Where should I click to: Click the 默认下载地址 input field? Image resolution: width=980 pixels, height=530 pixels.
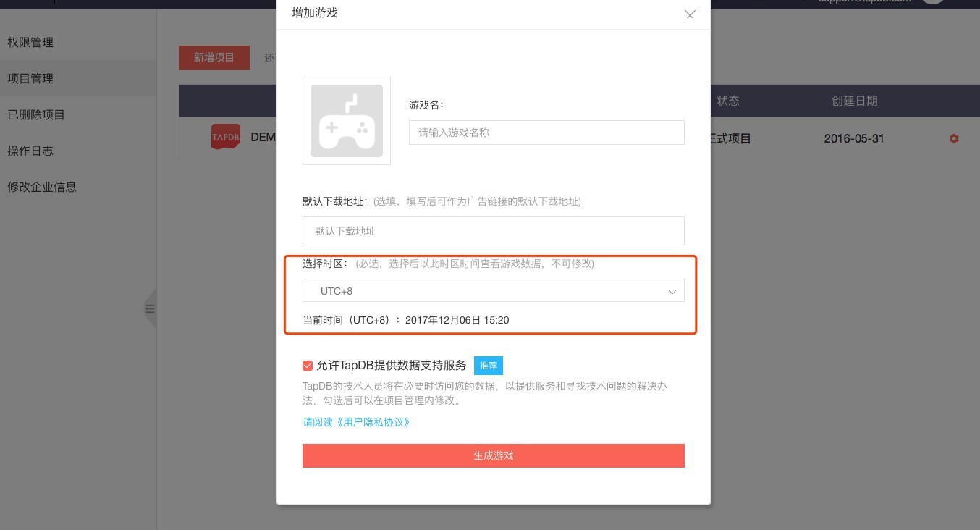pos(493,231)
